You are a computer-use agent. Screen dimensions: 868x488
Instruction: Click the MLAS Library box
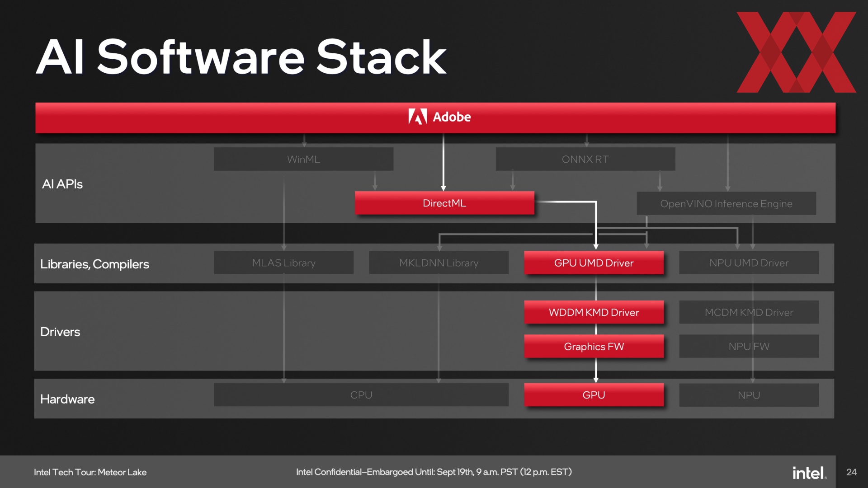click(x=283, y=263)
